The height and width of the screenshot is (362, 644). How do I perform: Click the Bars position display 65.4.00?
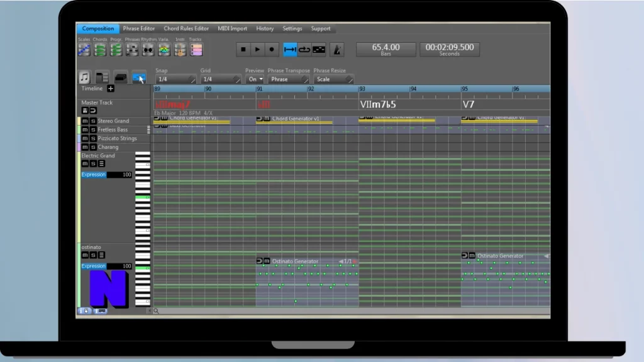pyautogui.click(x=386, y=49)
